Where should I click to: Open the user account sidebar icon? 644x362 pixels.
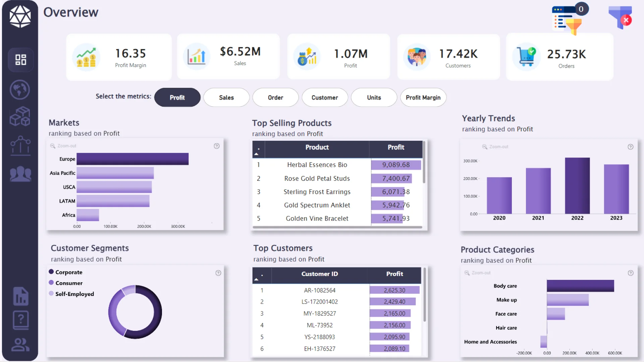pyautogui.click(x=20, y=345)
